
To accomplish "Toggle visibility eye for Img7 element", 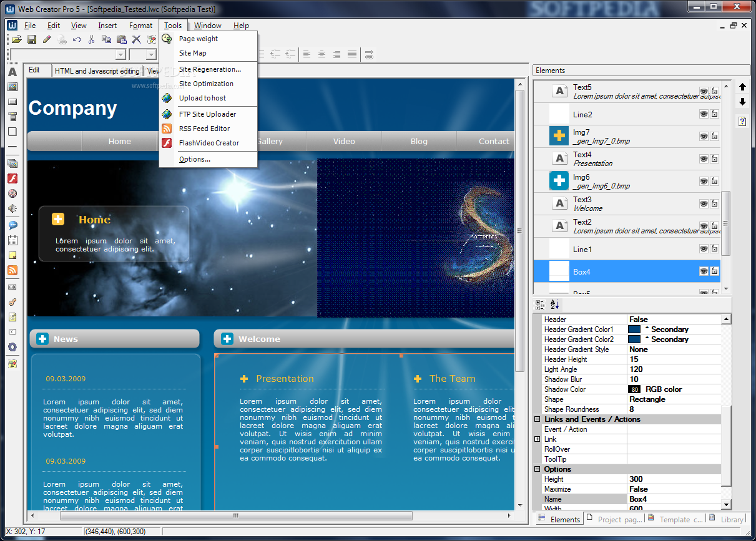I will tap(704, 137).
